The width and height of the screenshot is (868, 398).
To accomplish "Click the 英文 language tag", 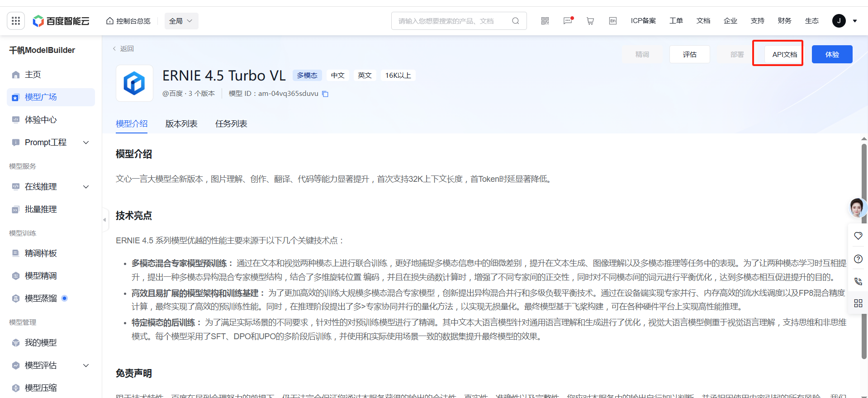I will pos(365,76).
